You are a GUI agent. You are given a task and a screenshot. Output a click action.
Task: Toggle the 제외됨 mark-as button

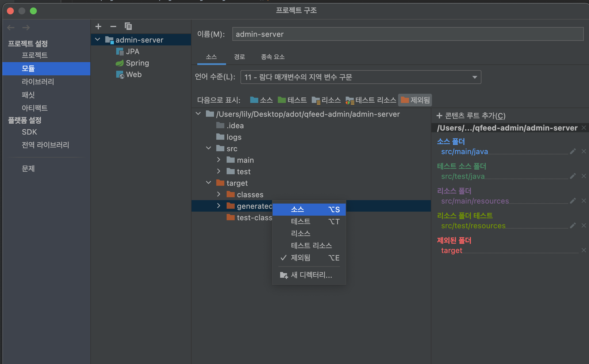[x=415, y=100]
